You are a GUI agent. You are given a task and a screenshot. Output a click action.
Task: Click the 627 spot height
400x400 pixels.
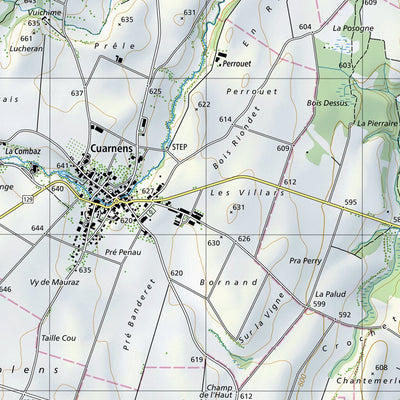point(148,191)
